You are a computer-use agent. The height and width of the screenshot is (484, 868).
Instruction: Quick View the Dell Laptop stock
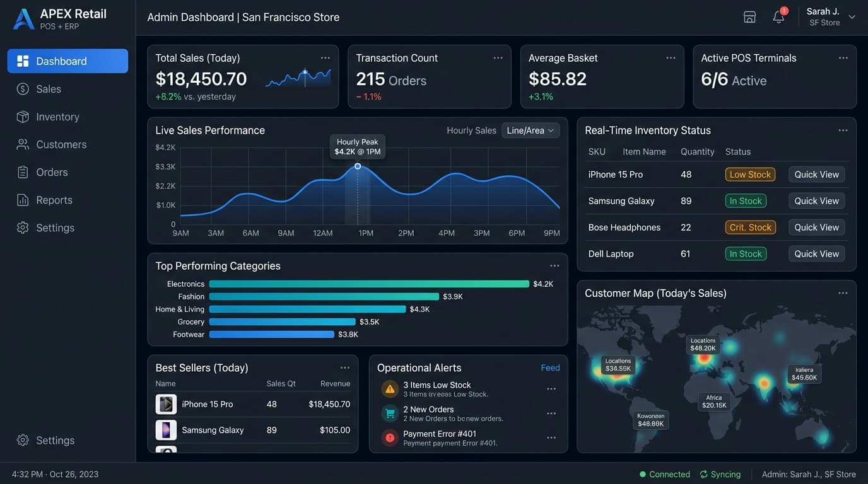coord(817,254)
